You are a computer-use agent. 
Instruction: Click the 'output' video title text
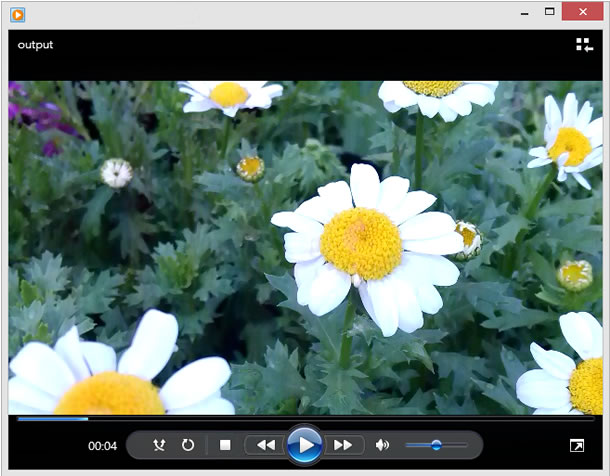(35, 45)
